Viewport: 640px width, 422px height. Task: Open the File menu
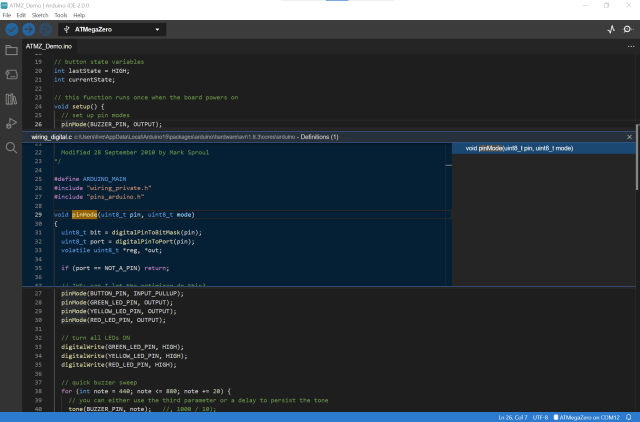(8, 16)
